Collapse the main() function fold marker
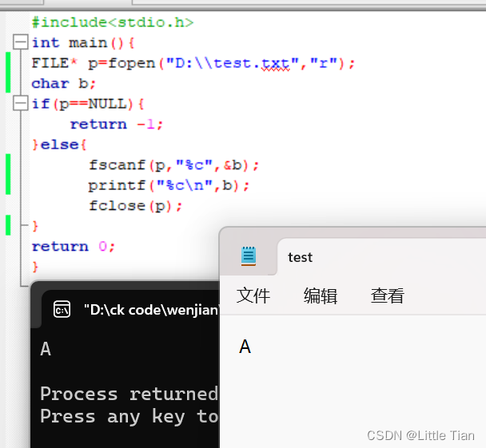Screen dimensions: 486x448 [21, 42]
